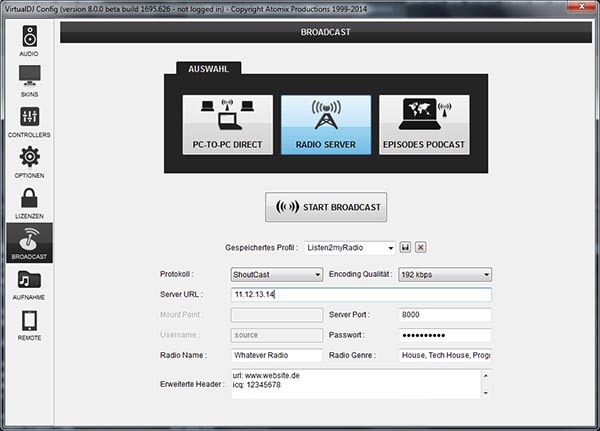Click the Server Port field
This screenshot has height=431, width=600.
[x=445, y=315]
